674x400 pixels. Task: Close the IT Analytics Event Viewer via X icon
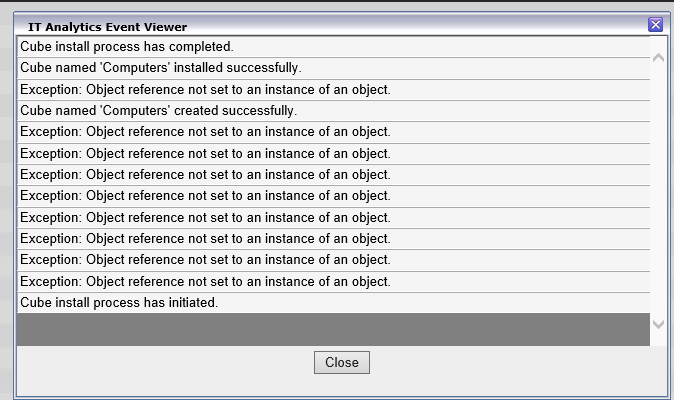coord(656,25)
